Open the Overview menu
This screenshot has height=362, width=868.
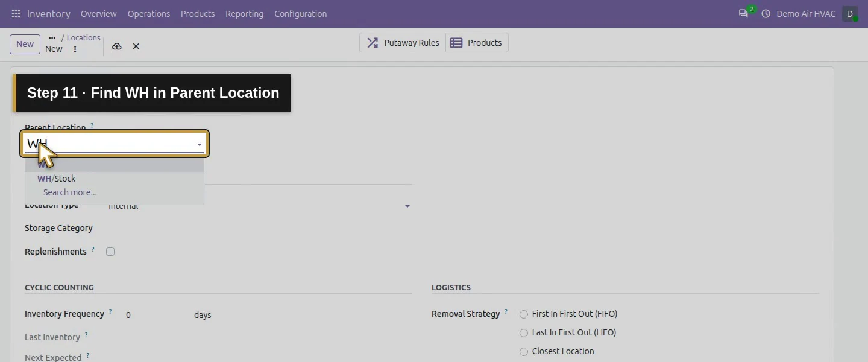(x=99, y=14)
